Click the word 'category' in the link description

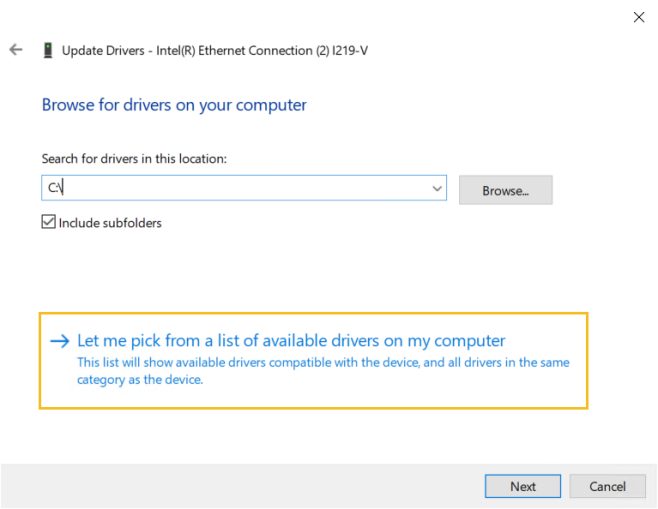click(x=103, y=379)
